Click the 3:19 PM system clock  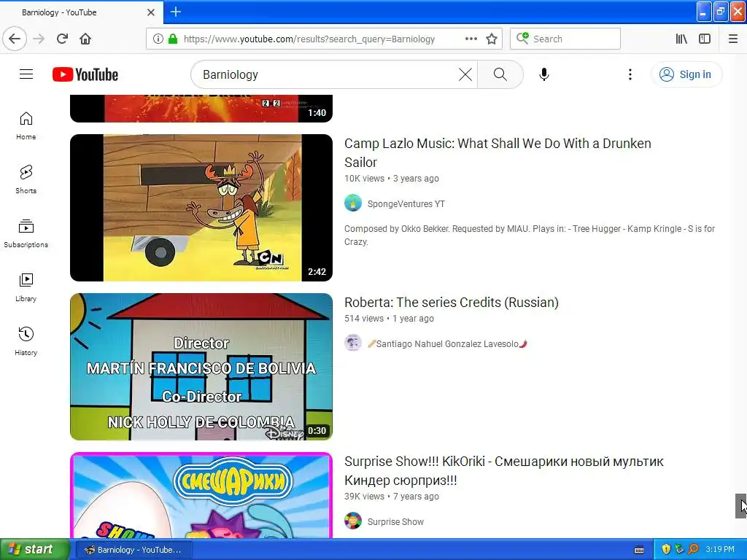[x=720, y=550]
